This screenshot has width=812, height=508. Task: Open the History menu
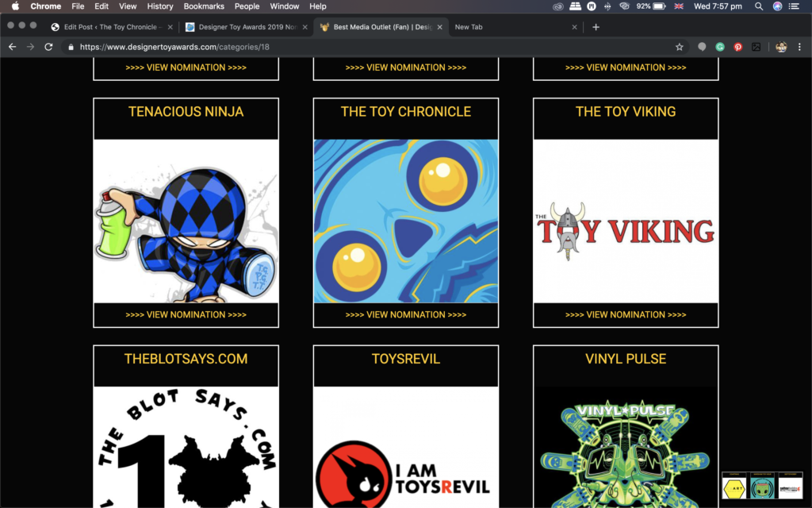(x=160, y=6)
